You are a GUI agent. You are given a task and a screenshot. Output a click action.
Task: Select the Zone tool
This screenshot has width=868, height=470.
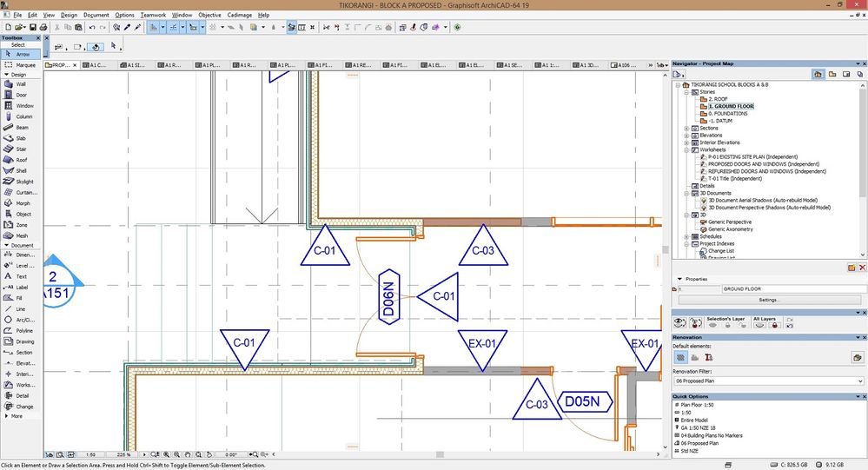21,225
